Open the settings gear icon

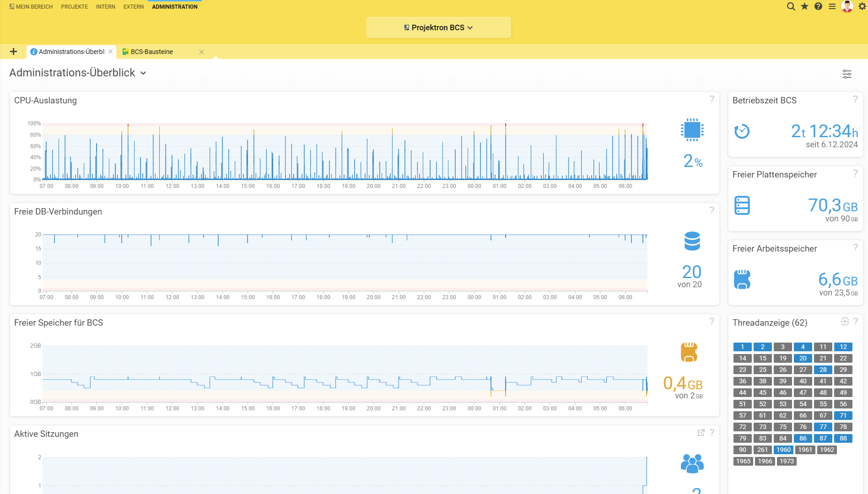pyautogui.click(x=862, y=6)
